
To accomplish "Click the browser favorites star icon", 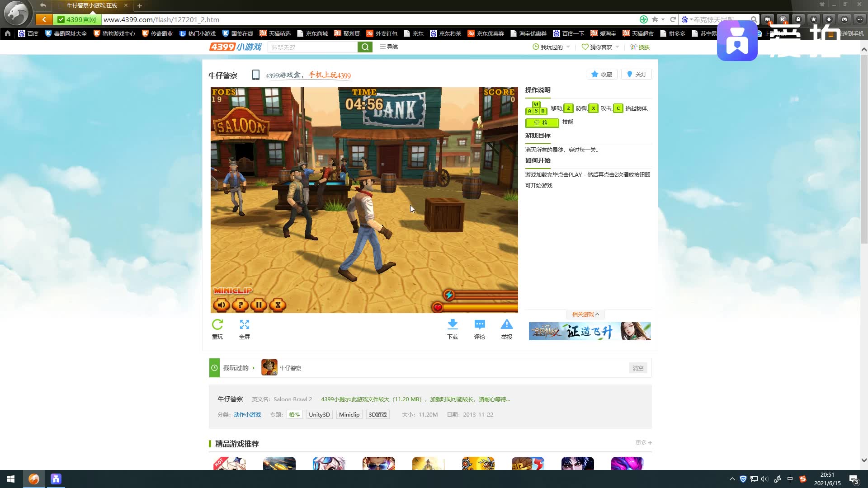I will [x=814, y=19].
